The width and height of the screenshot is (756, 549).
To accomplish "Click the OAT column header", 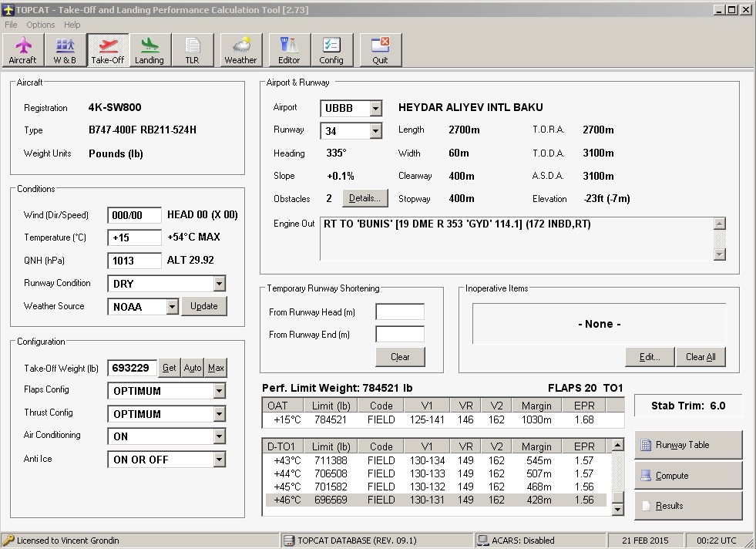I will tap(283, 406).
